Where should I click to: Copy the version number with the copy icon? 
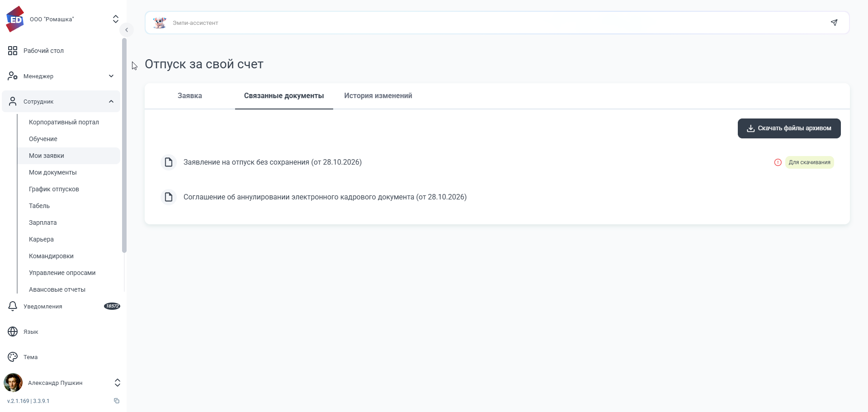click(117, 401)
